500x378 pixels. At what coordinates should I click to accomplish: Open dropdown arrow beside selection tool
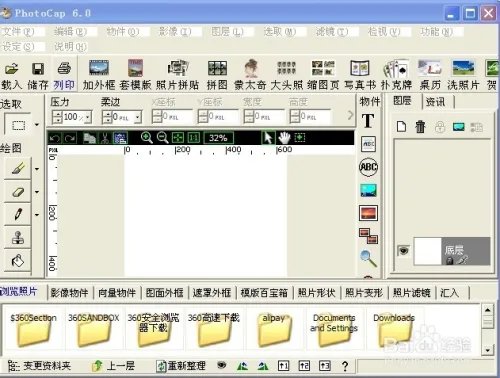coord(37,125)
